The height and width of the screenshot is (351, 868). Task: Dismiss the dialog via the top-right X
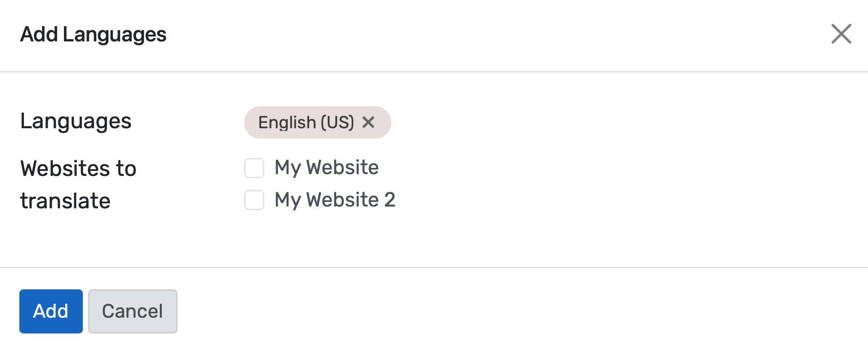[x=841, y=34]
